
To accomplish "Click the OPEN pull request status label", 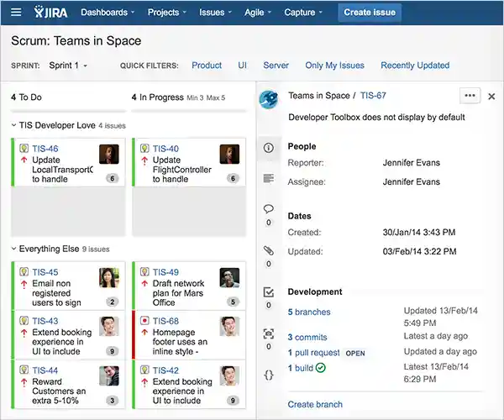I will [x=355, y=353].
